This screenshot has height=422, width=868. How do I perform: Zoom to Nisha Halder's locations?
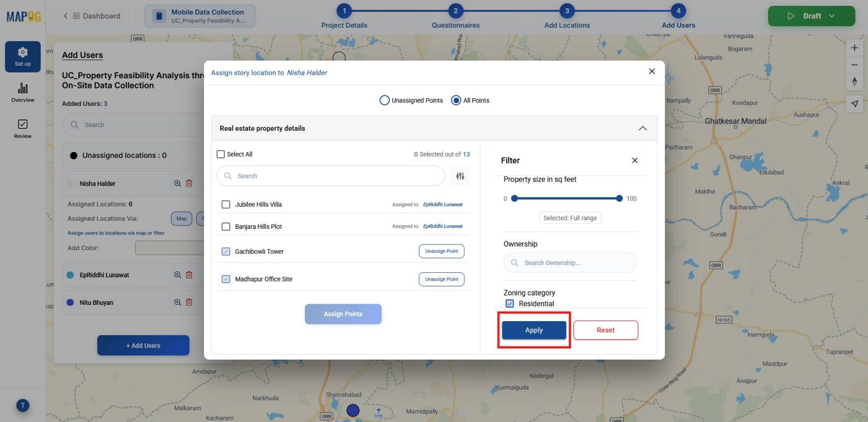point(177,183)
